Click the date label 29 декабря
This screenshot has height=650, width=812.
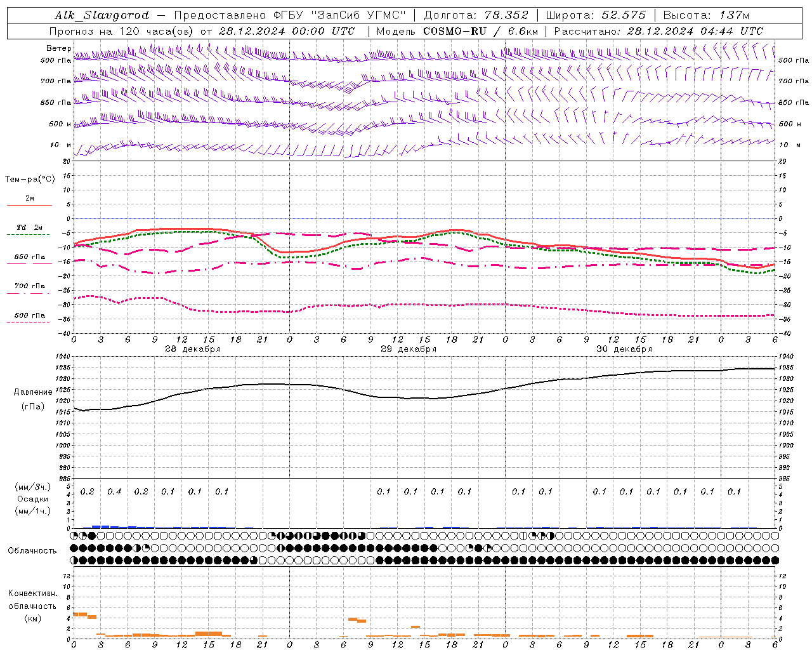(409, 349)
